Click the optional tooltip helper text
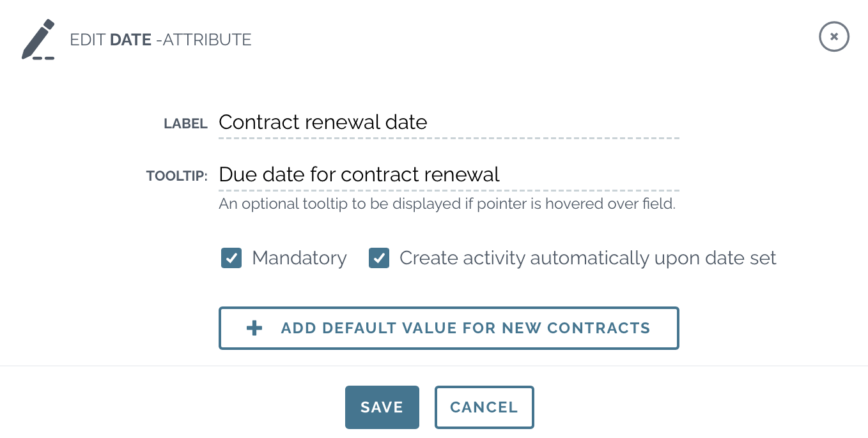Viewport: 868px width, 438px height. [x=447, y=204]
